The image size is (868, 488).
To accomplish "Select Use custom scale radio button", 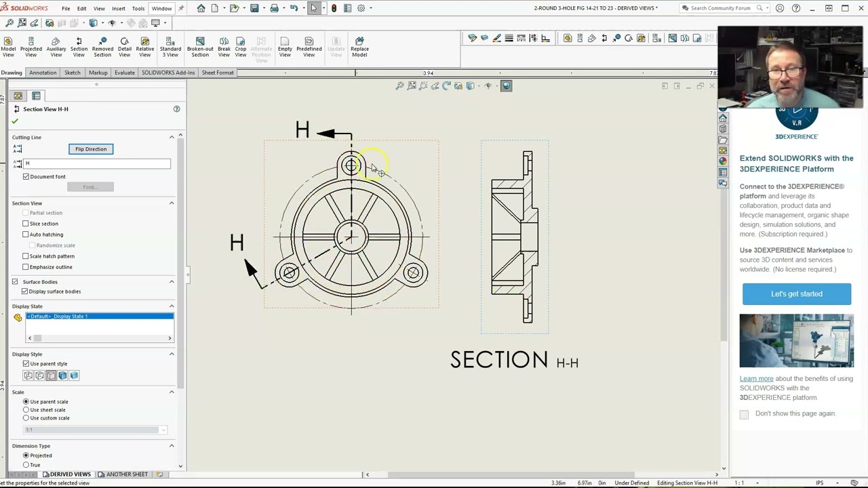I will (x=26, y=418).
